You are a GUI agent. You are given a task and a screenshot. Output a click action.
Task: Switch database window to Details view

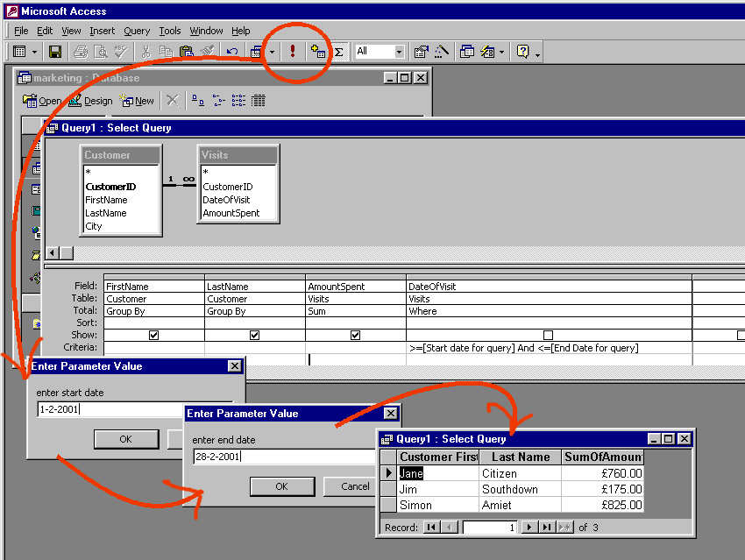259,100
